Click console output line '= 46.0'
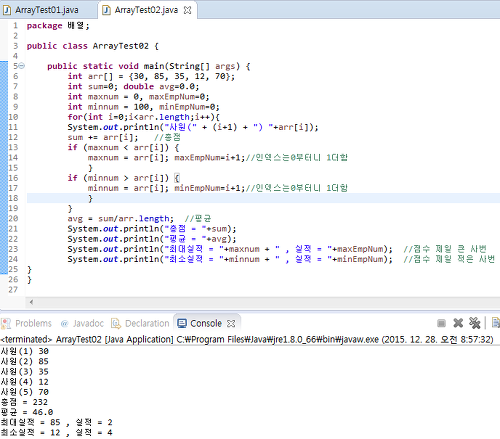The height and width of the screenshot is (439, 500). [27, 412]
